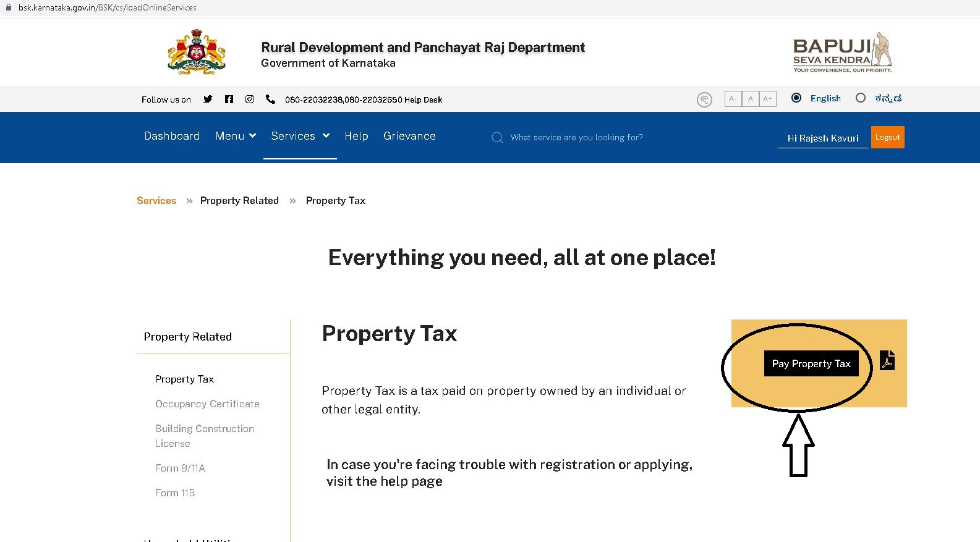This screenshot has height=542, width=980.
Task: Click the phone help desk icon
Action: pos(270,99)
